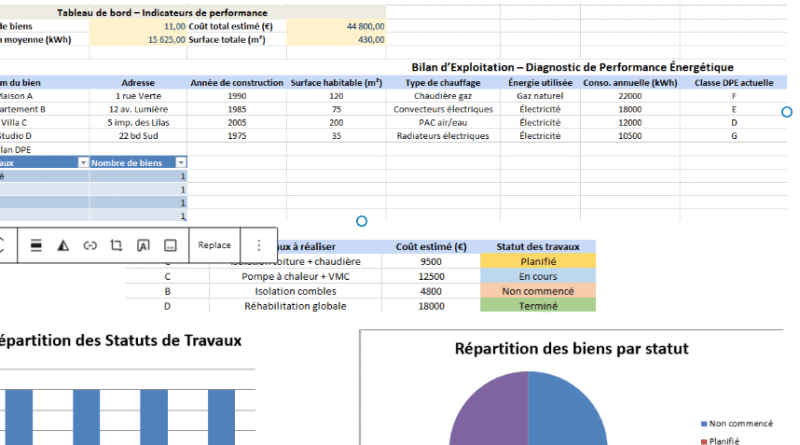Screen dimensions: 800x445
Task: Click the bar chart title Statuts de Travaux
Action: [x=120, y=340]
